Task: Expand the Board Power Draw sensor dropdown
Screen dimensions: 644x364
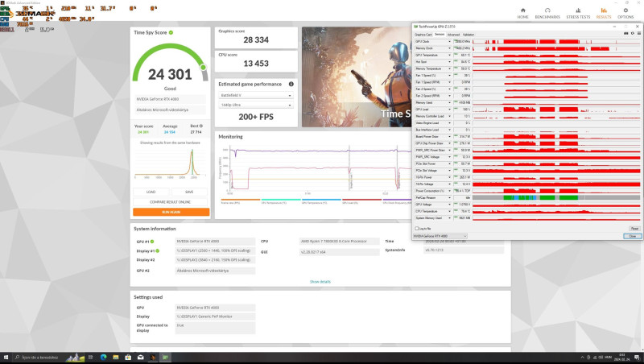Action: point(449,137)
